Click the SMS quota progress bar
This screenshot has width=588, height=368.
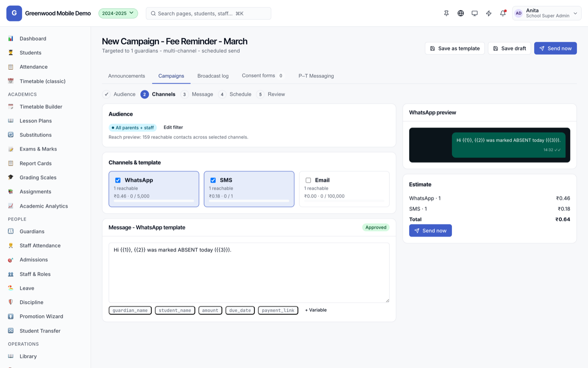[249, 201]
